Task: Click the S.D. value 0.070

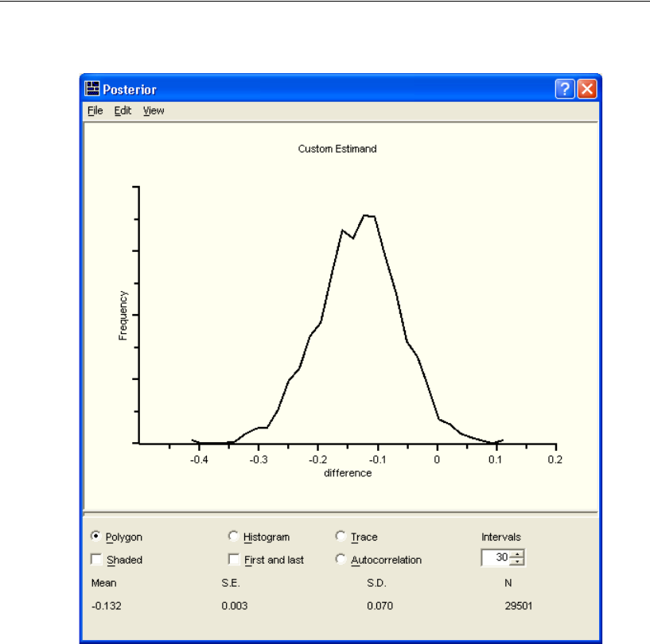Action: click(x=379, y=606)
